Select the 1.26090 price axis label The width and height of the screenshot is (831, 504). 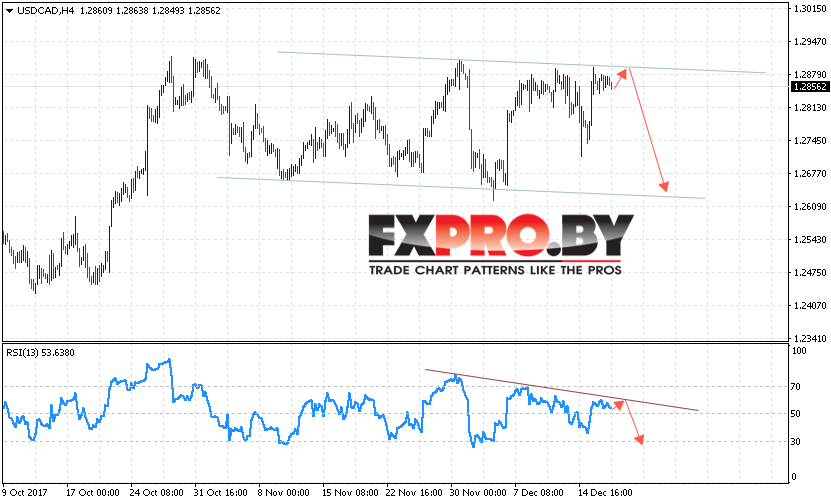[810, 206]
